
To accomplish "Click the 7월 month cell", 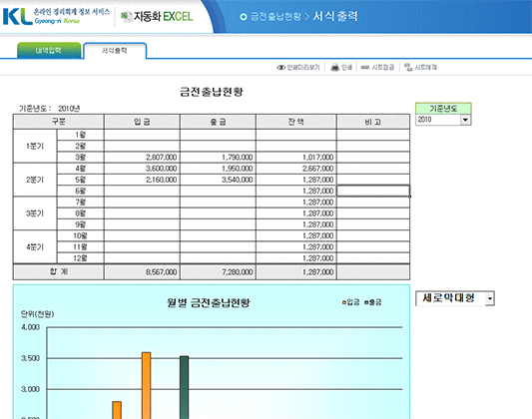I will click(x=81, y=203).
